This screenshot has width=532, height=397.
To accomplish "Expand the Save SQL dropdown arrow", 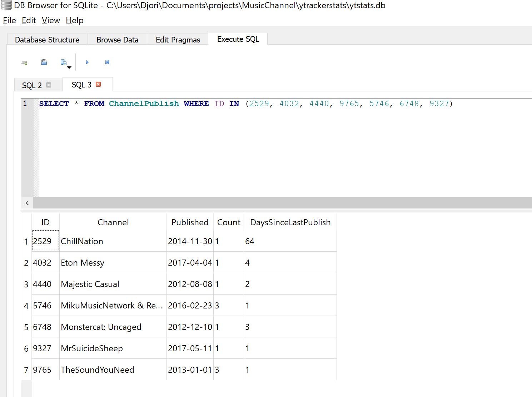I will point(69,67).
